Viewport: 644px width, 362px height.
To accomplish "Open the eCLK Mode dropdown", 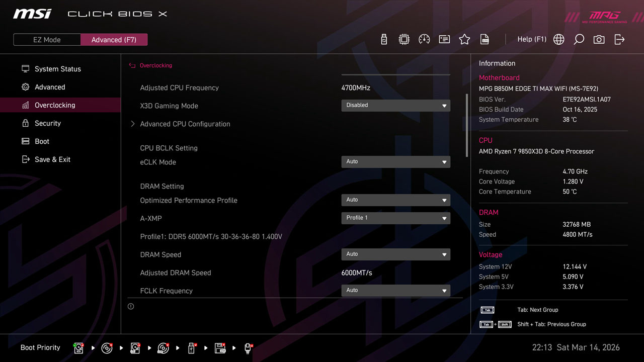I will pyautogui.click(x=395, y=162).
